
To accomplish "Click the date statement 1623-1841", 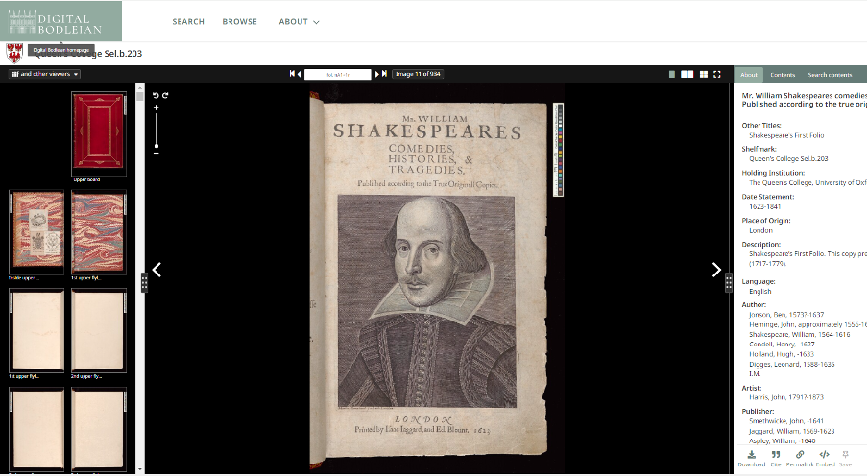I will [x=764, y=207].
